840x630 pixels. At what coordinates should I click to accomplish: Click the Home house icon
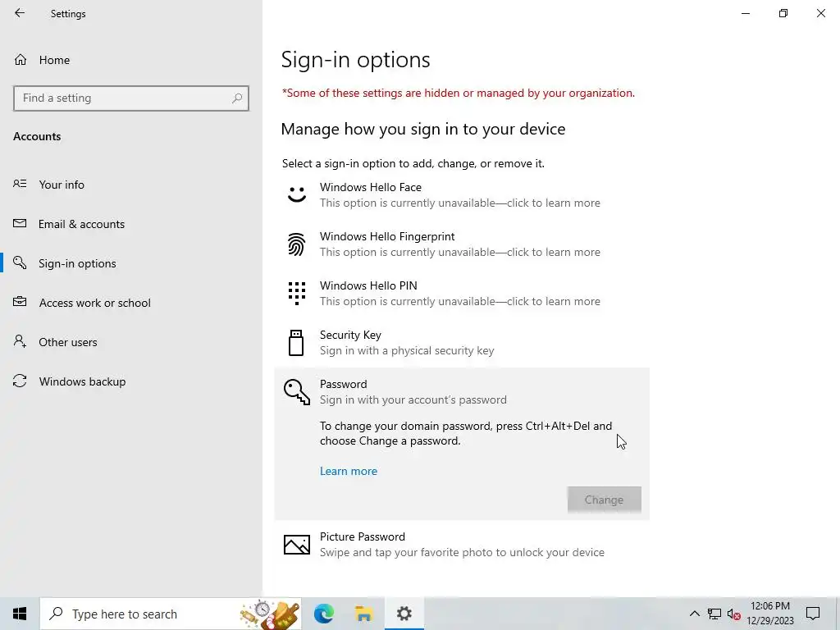21,59
